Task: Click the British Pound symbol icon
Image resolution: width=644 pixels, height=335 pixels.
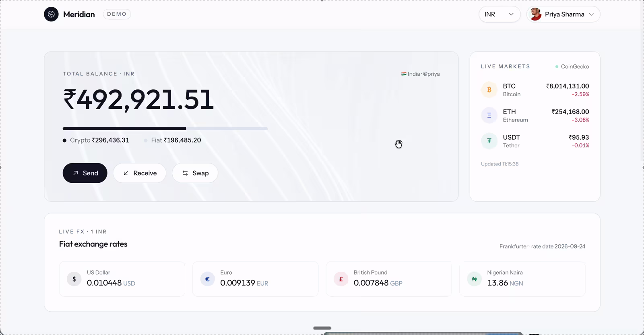Action: point(341,279)
